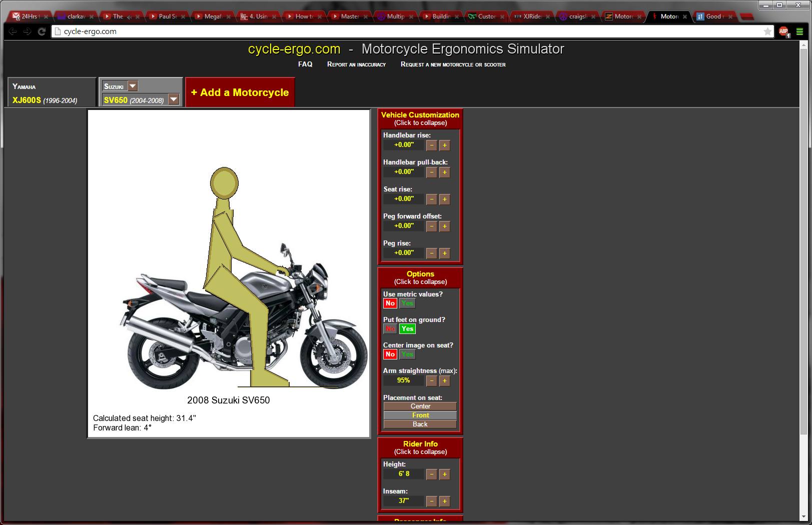Image resolution: width=812 pixels, height=525 pixels.
Task: Open Report an Inaccuracy link
Action: tap(356, 64)
